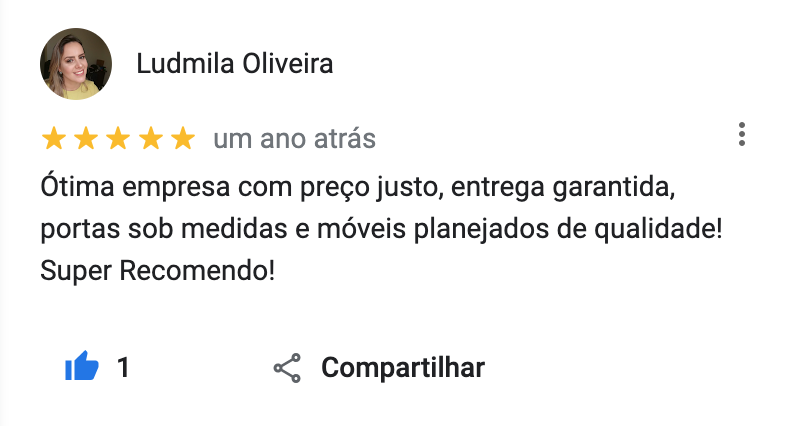The height and width of the screenshot is (426, 802).
Task: Click the share arrow icon
Action: click(x=287, y=368)
